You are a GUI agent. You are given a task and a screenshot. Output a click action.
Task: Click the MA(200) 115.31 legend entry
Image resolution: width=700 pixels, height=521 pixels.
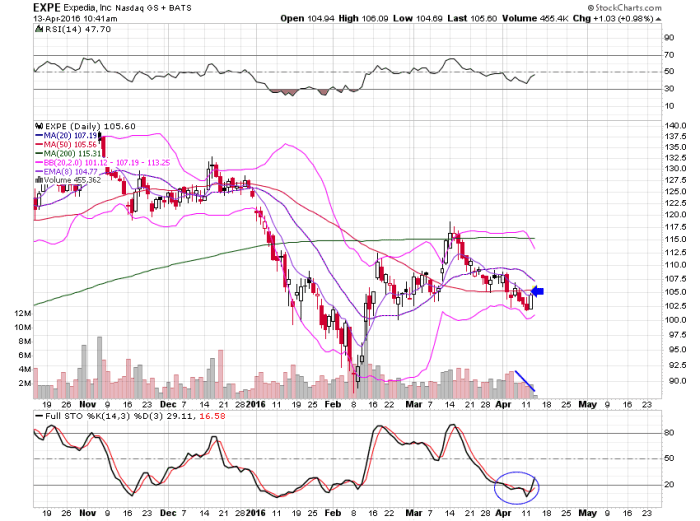(x=68, y=153)
